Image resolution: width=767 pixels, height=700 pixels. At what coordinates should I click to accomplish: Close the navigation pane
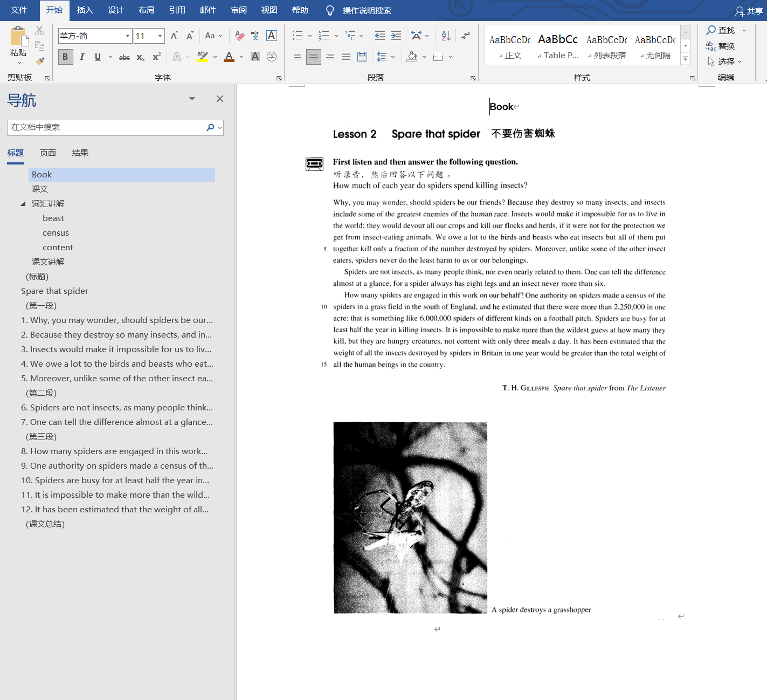[x=220, y=99]
